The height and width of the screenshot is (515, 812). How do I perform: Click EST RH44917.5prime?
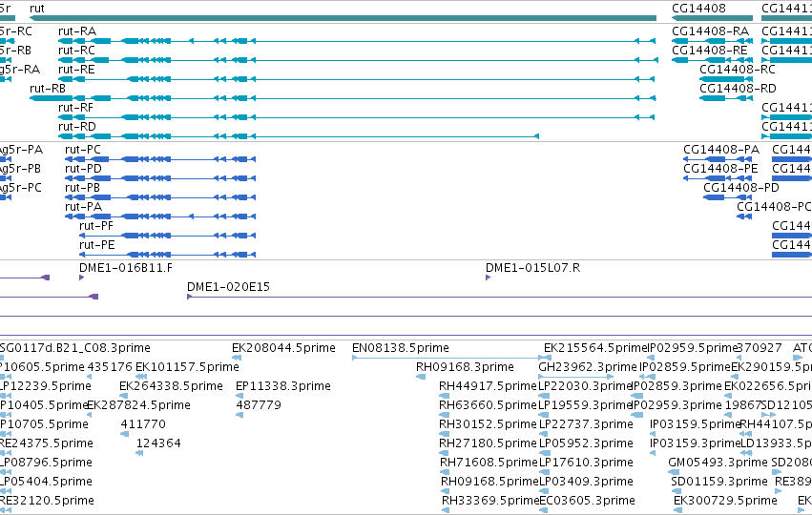(488, 386)
